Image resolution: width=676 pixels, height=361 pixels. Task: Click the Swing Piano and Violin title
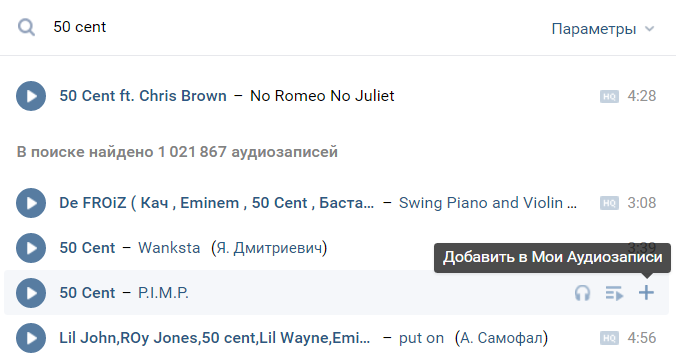tap(488, 203)
